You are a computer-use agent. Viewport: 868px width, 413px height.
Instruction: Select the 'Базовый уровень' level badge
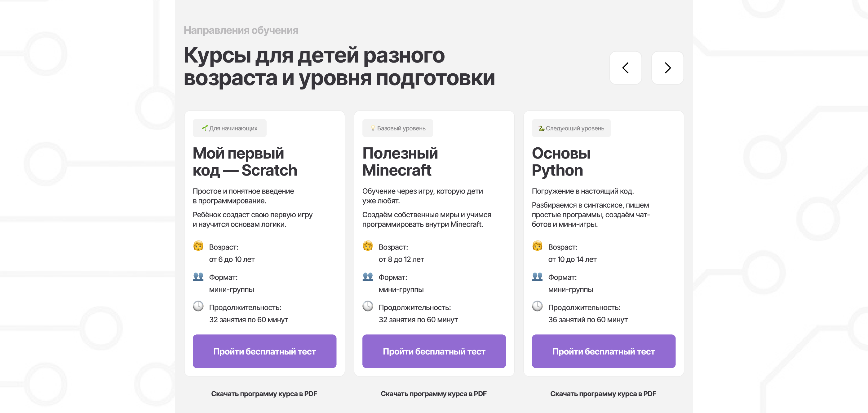coord(398,128)
